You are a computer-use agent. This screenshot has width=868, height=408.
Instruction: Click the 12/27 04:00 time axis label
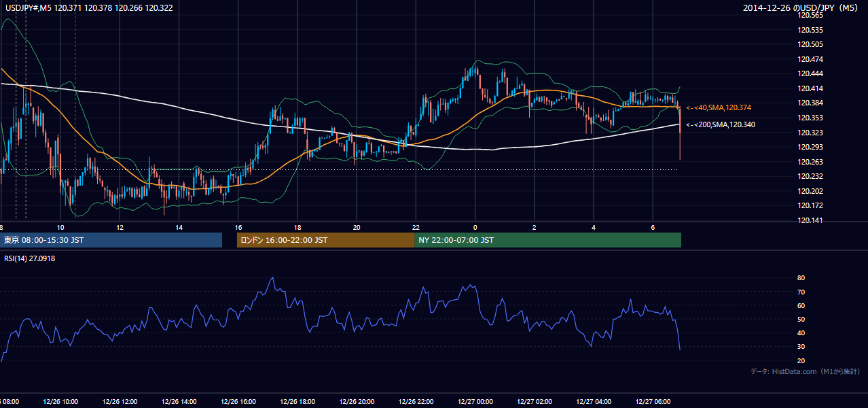coord(593,401)
